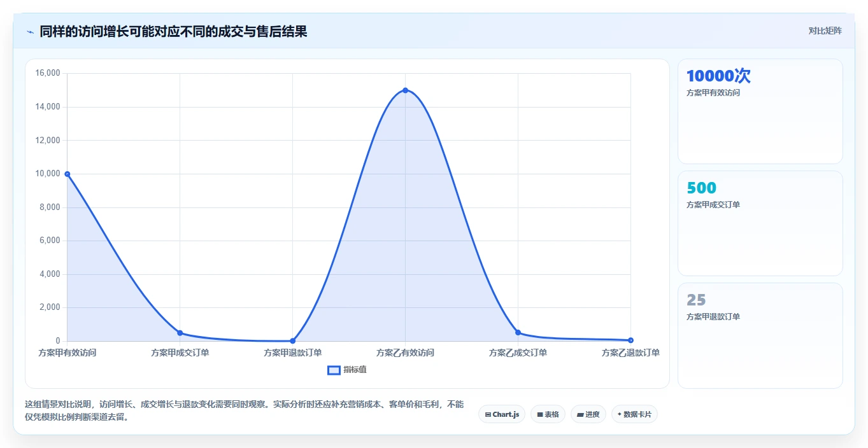Click the data point for 方案甲成交订单
868x448 pixels.
pyautogui.click(x=180, y=333)
